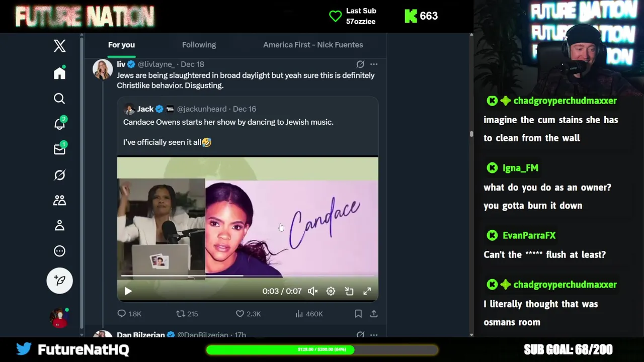Screen dimensions: 644x362
Task: Bookmark liv's post
Action: click(358, 314)
